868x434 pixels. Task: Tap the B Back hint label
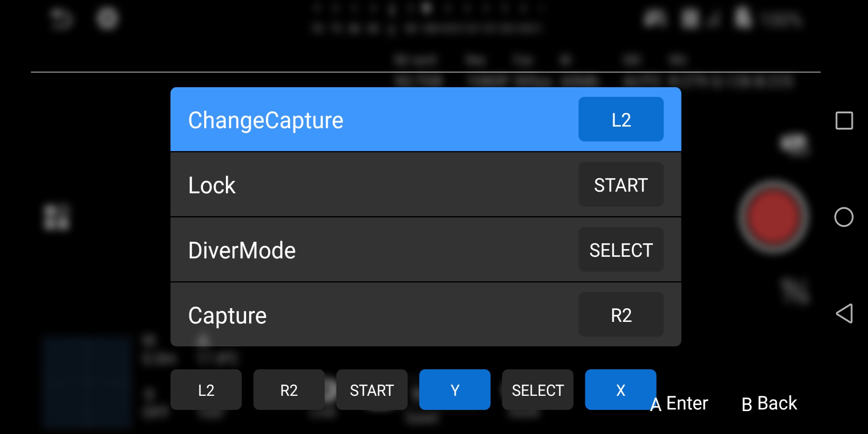769,403
